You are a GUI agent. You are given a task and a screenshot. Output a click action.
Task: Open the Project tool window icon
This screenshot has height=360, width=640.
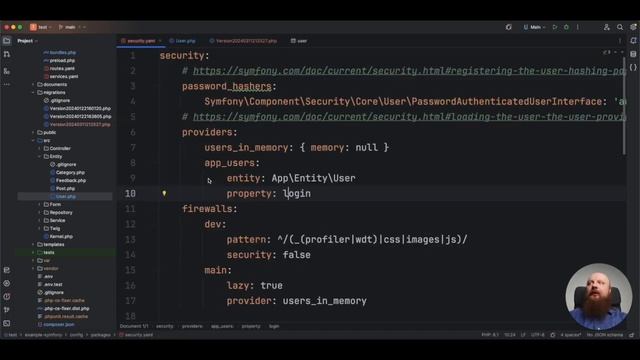[7, 41]
